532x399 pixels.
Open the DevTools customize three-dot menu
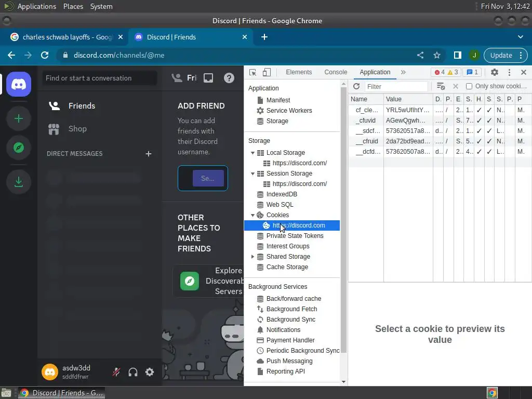coord(509,72)
